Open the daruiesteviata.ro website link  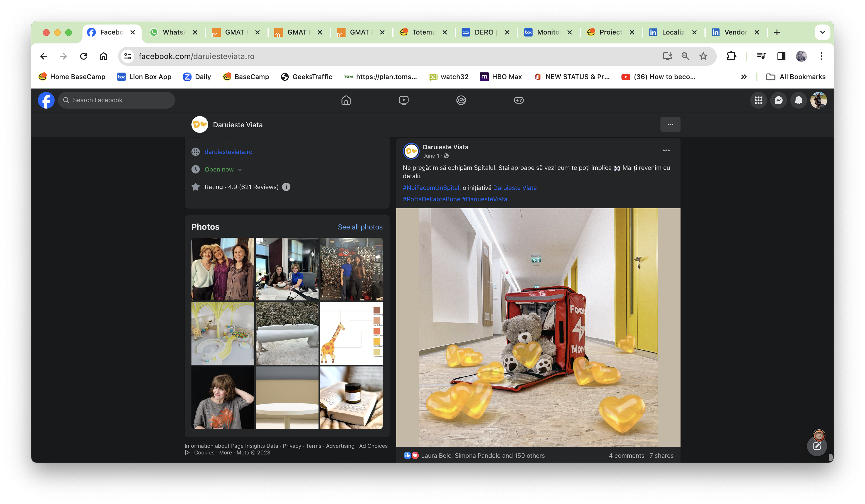228,152
